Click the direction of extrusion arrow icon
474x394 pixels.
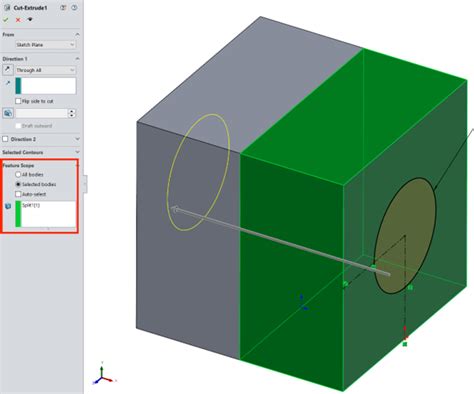pyautogui.click(x=8, y=83)
